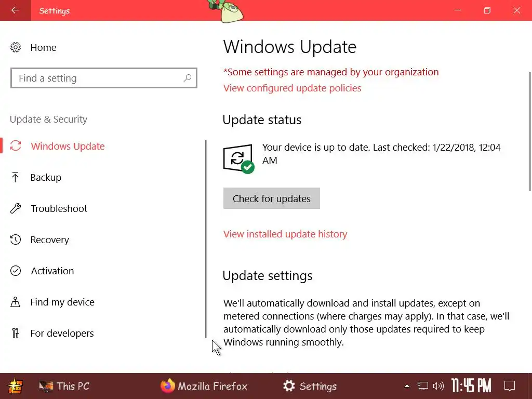Open the Activation page
The height and width of the screenshot is (399, 532).
click(52, 271)
